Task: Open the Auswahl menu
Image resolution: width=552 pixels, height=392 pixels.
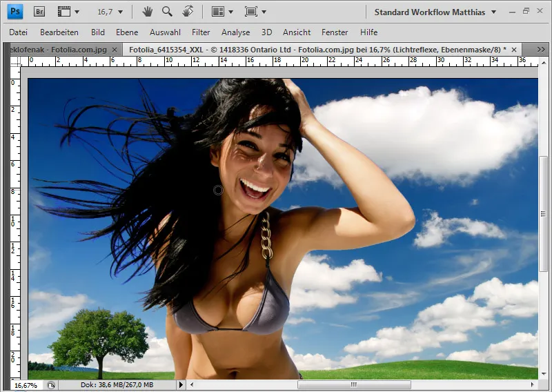Action: tap(165, 32)
